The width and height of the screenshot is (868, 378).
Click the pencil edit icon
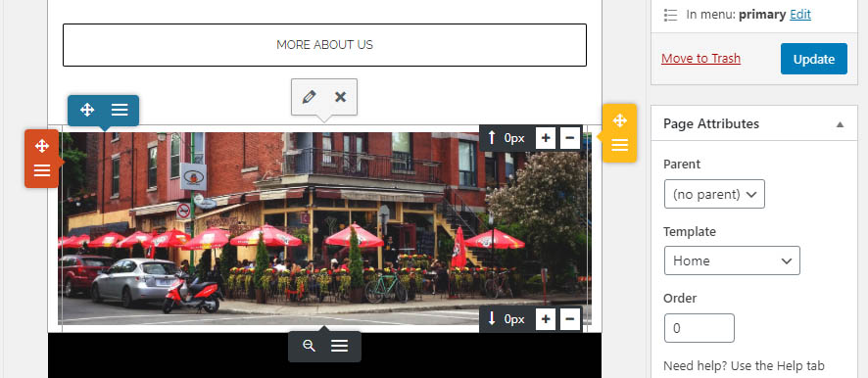click(x=309, y=97)
